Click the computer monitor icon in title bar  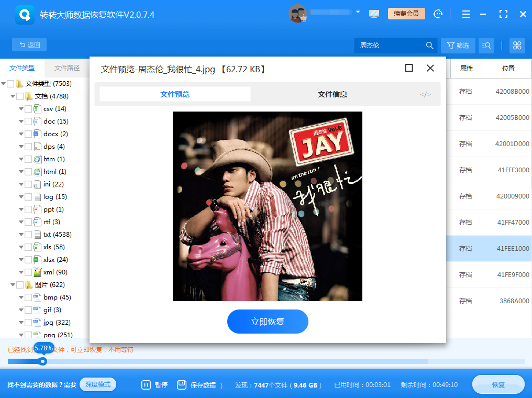tap(374, 14)
